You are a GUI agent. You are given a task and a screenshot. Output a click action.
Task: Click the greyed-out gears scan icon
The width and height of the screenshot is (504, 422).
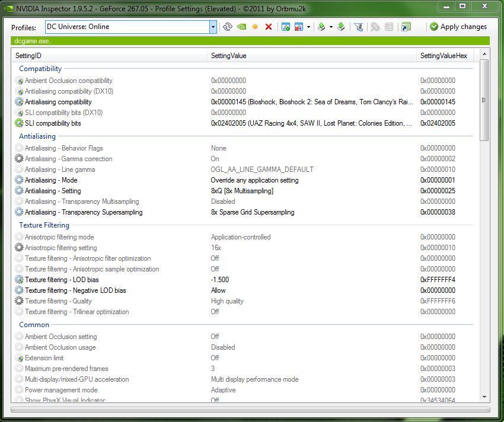[x=375, y=27]
